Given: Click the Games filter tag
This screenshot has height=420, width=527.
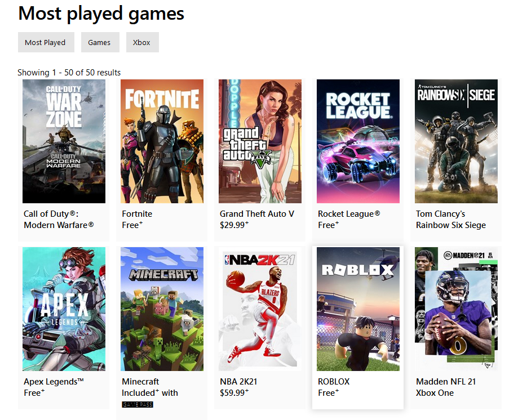Looking at the screenshot, I should (100, 42).
